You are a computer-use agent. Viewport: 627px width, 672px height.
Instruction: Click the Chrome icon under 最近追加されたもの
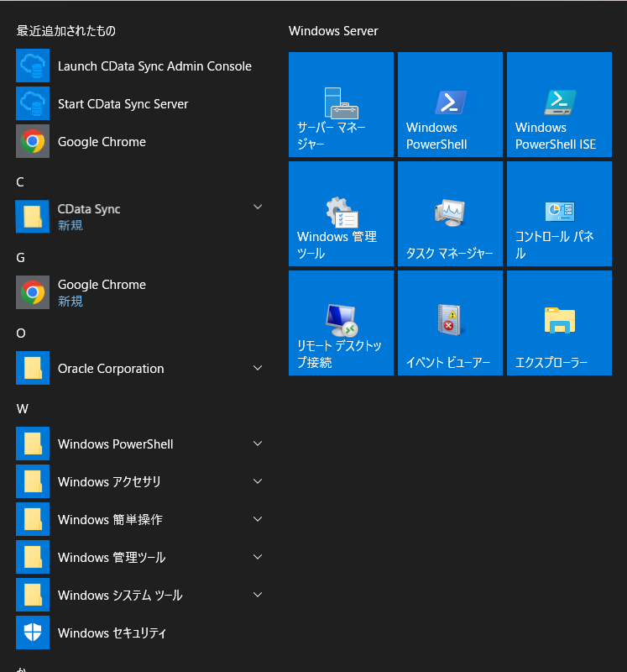pos(33,141)
